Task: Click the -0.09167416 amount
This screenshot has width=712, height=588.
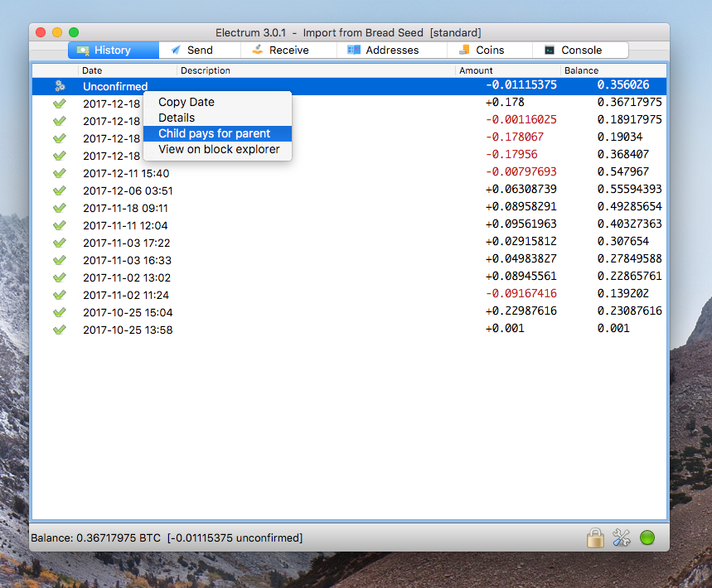Action: pos(521,293)
